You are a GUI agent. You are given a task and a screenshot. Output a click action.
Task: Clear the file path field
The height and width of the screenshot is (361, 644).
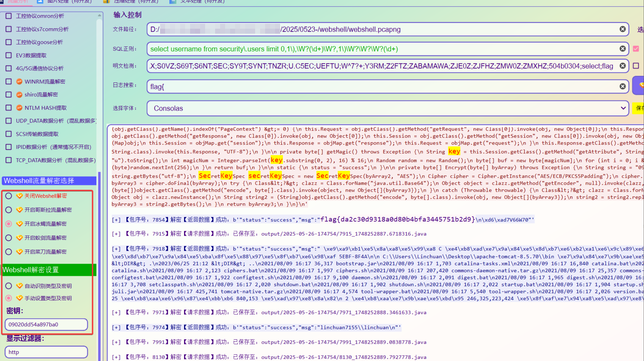coord(622,29)
